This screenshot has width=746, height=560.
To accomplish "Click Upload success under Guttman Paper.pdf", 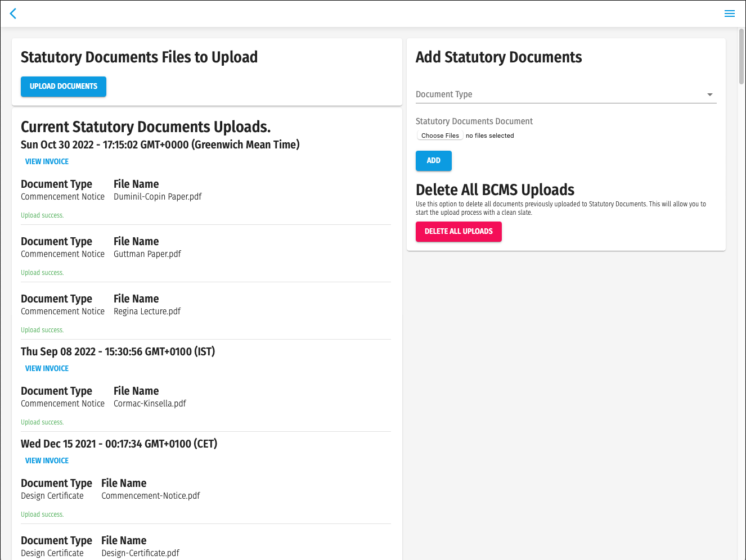I will point(42,273).
